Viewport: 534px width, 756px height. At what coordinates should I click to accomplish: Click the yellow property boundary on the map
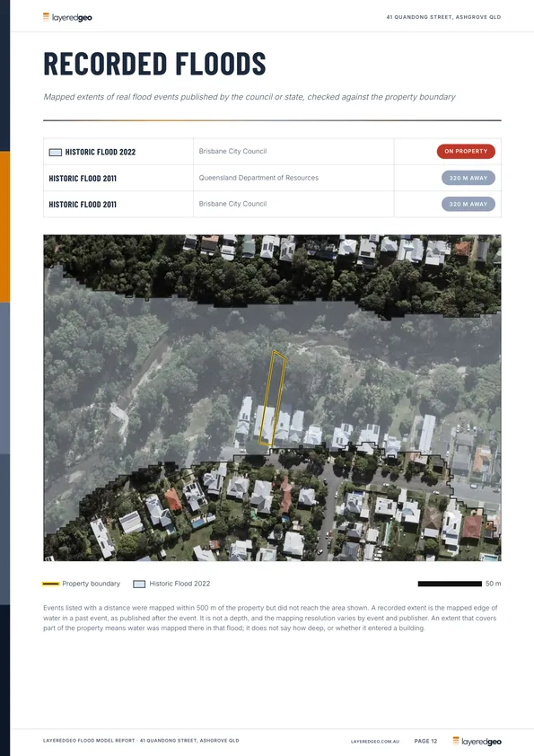[x=272, y=399]
